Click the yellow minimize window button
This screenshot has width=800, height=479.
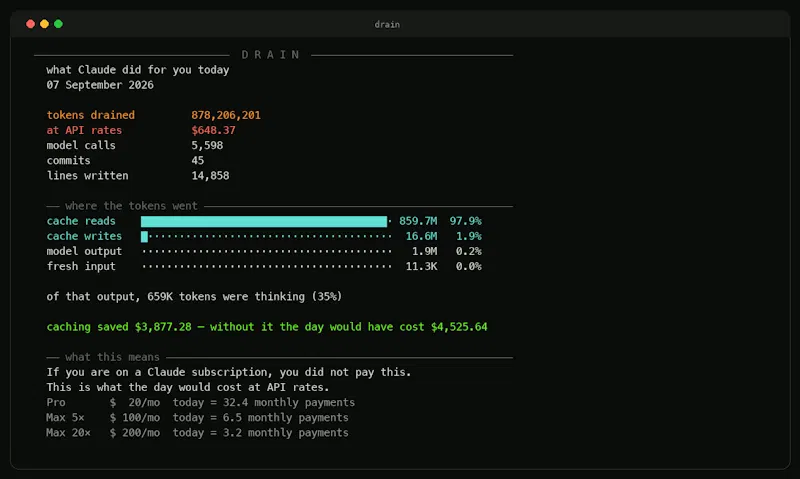tap(44, 24)
